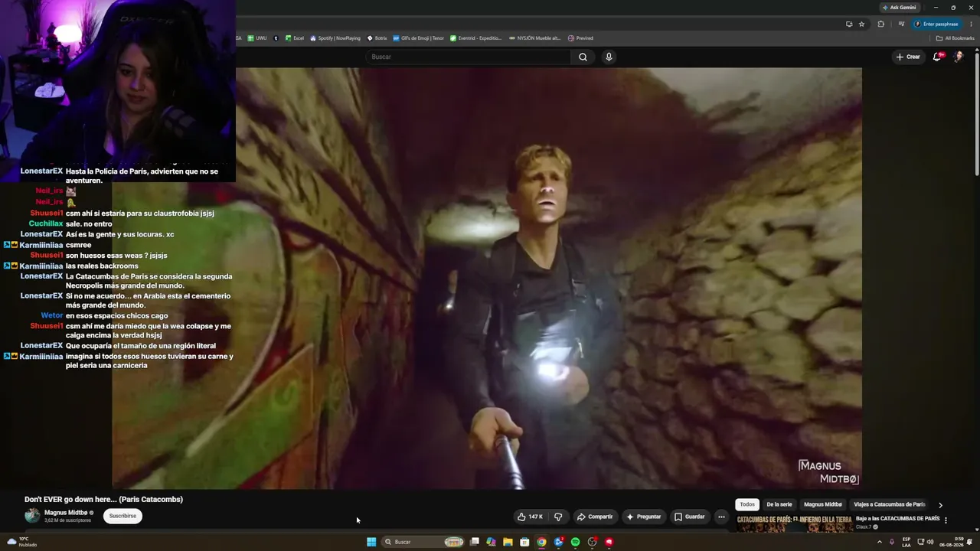Open the Eventrid bookmark
The image size is (980, 551).
[x=476, y=38]
